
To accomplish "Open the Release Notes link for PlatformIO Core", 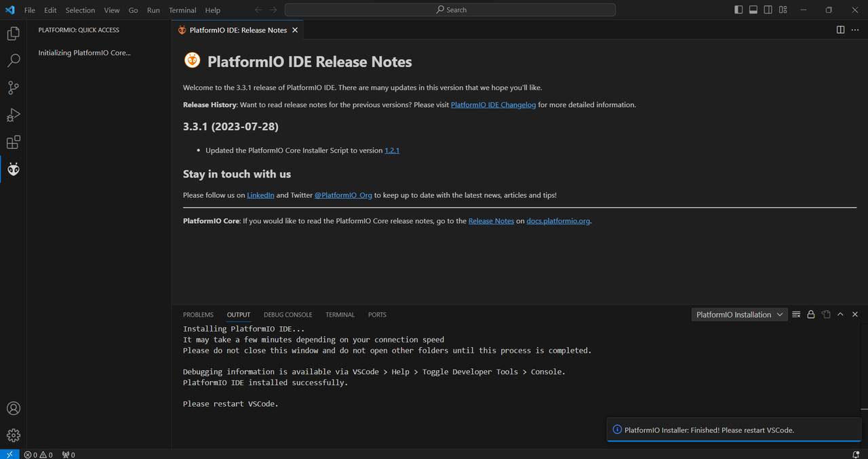I will click(x=491, y=221).
